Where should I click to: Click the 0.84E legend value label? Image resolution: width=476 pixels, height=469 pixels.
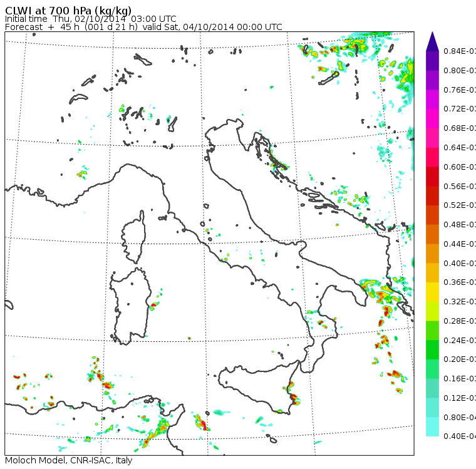(460, 51)
